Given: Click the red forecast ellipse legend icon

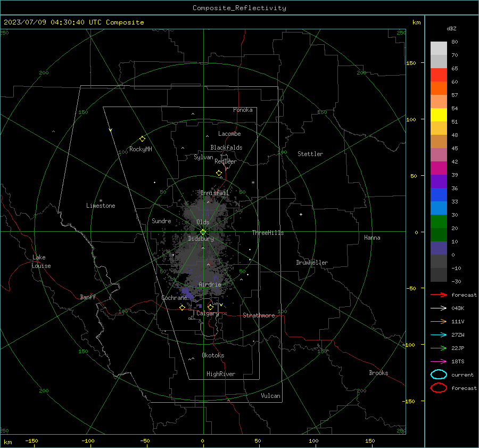Looking at the screenshot, I should pyautogui.click(x=439, y=388).
